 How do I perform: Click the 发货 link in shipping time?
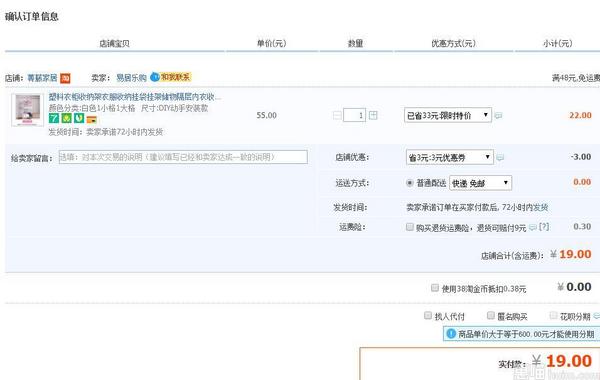tap(541, 207)
